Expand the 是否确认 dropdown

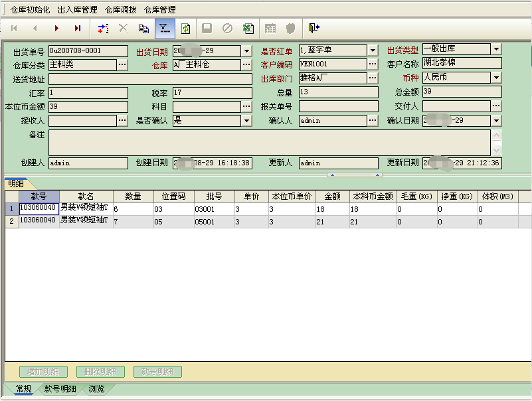[247, 120]
